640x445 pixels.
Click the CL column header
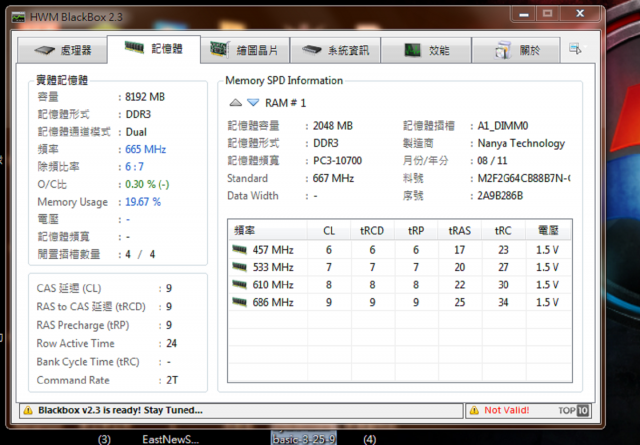click(329, 231)
